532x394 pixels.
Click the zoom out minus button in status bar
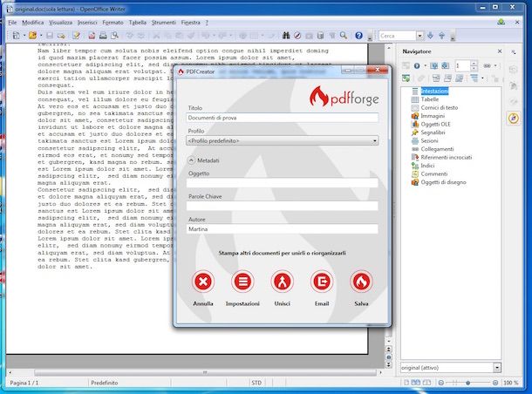tap(440, 383)
